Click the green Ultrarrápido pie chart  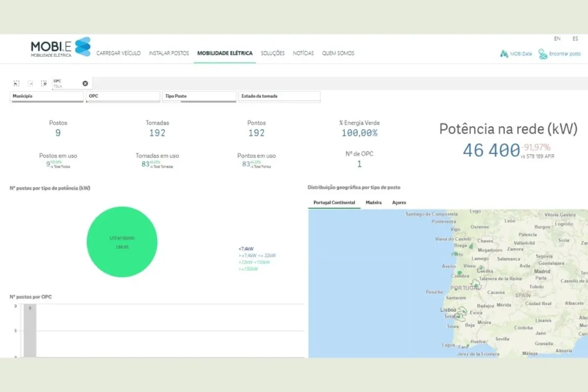122,242
